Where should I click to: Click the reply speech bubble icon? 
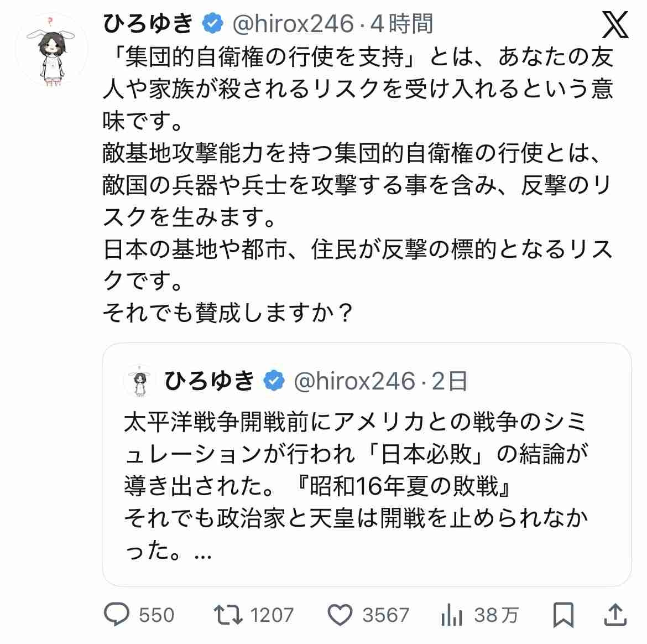[117, 615]
